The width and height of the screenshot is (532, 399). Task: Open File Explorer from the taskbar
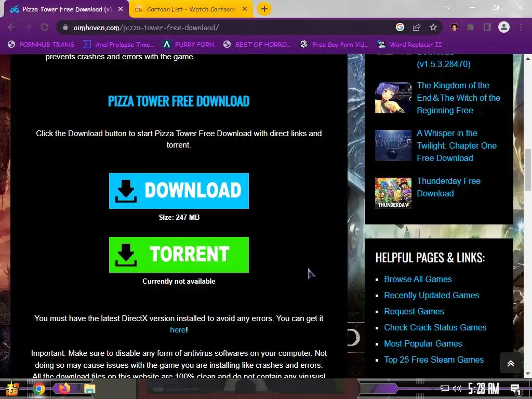coord(89,389)
